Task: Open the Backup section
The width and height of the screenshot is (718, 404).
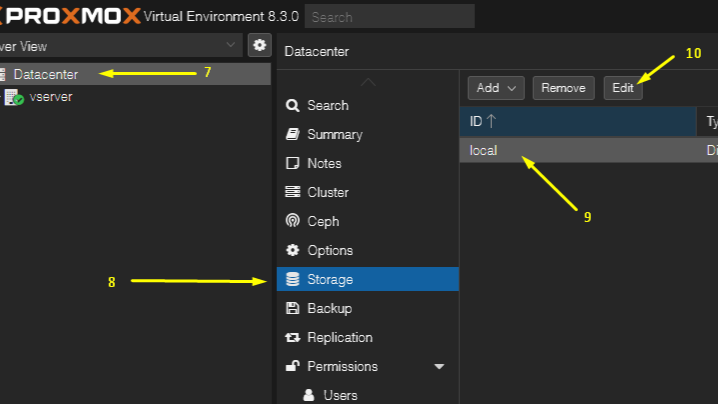Action: 368,308
